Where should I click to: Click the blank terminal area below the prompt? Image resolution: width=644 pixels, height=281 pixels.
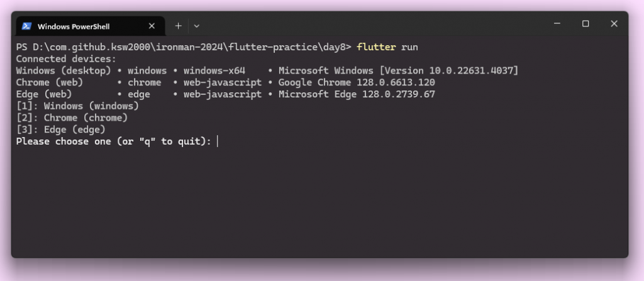click(x=320, y=201)
